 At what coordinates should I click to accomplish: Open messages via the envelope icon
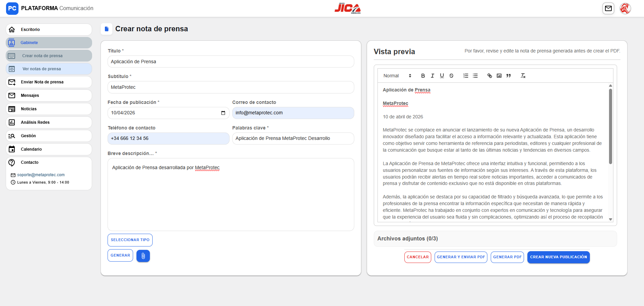tap(608, 8)
